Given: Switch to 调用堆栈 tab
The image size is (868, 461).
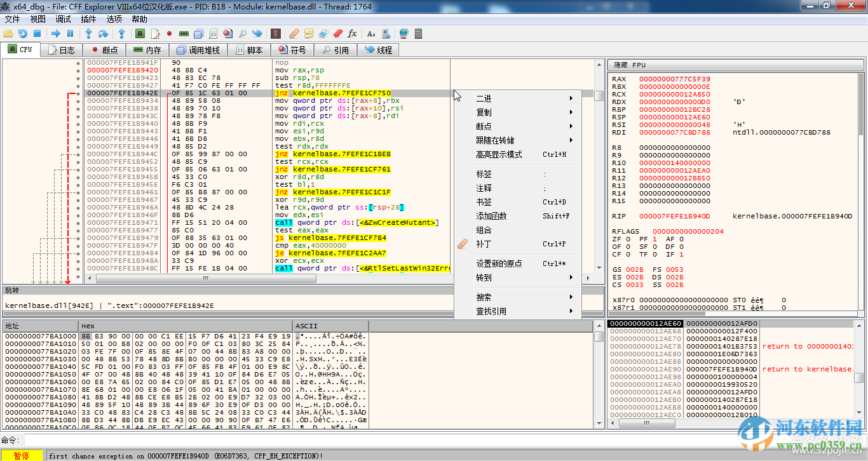Looking at the screenshot, I should click(x=199, y=50).
